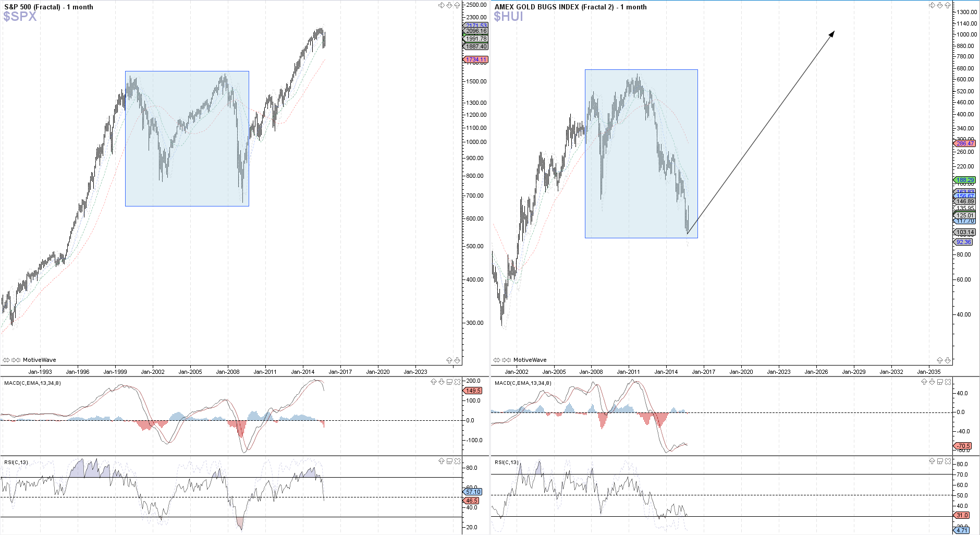Maximize the HUI RSI panel
The height and width of the screenshot is (535, 980).
click(x=940, y=461)
